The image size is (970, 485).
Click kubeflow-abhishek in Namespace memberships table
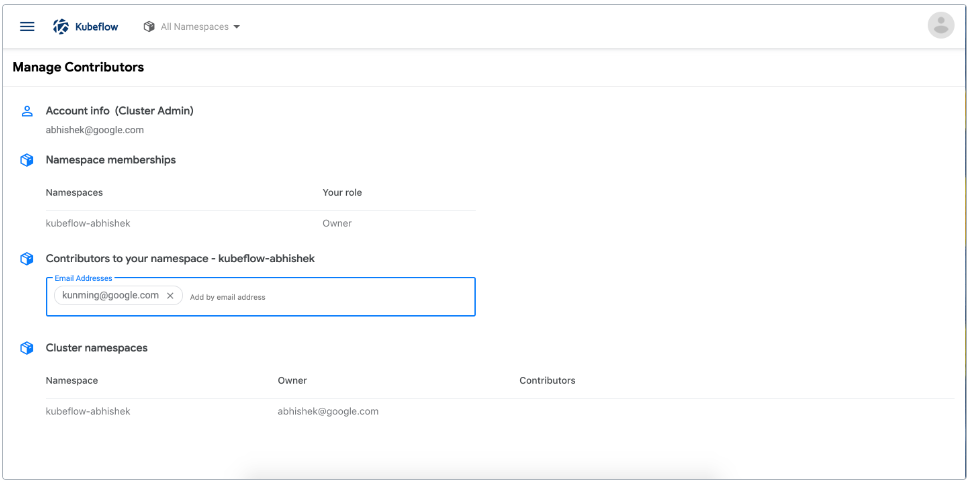click(x=88, y=223)
